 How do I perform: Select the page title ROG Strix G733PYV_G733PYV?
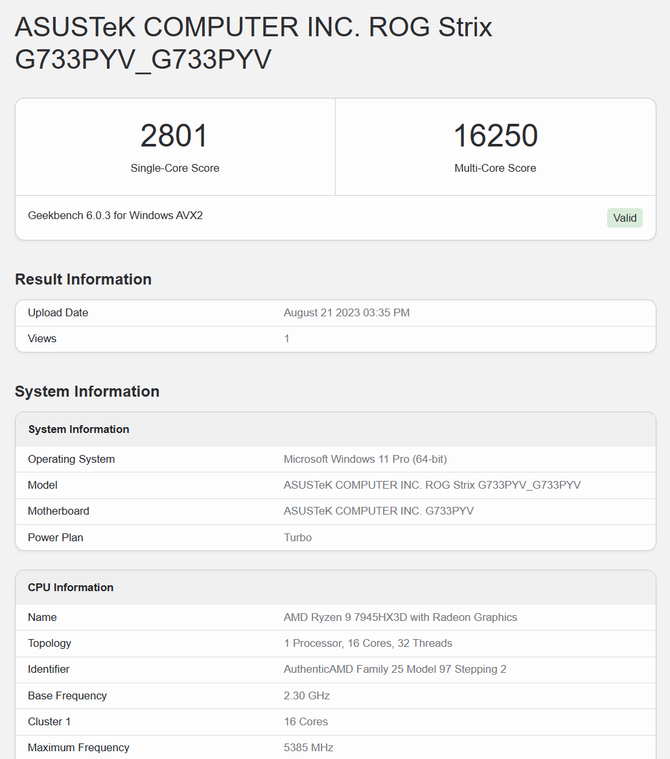click(x=253, y=43)
